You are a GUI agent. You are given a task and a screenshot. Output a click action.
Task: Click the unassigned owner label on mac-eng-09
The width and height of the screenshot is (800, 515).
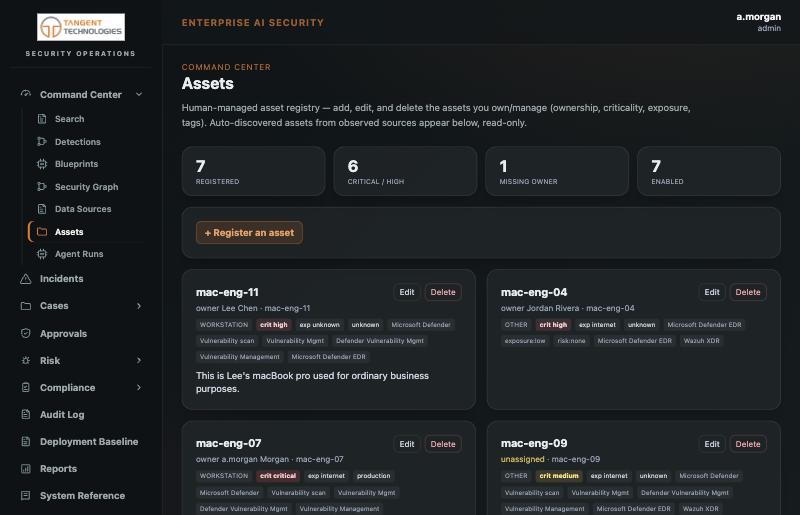pyautogui.click(x=522, y=459)
